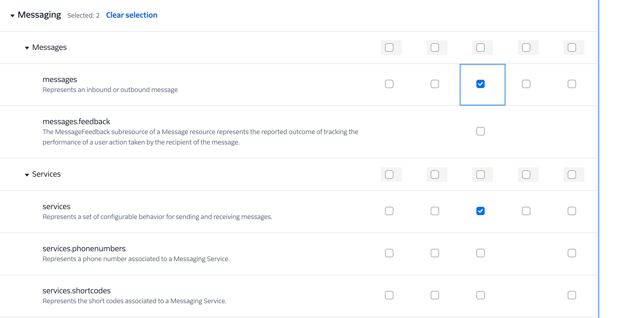Tick first checkbox in Services group header row
This screenshot has height=318, width=644.
(389, 175)
